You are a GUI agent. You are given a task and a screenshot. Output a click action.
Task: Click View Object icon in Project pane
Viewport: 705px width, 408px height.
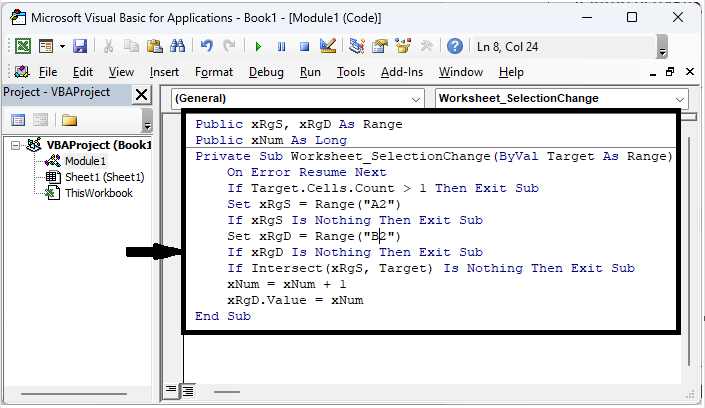[x=40, y=120]
